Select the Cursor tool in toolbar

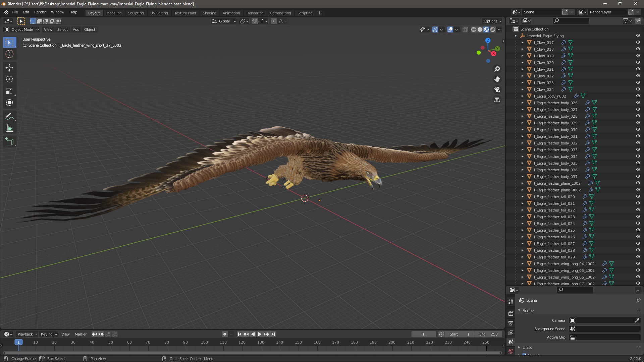pos(9,54)
